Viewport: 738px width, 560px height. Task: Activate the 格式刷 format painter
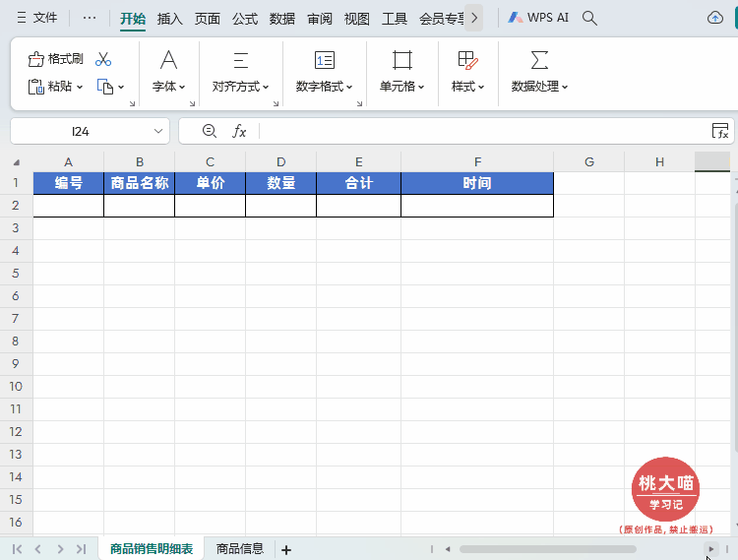(x=55, y=59)
